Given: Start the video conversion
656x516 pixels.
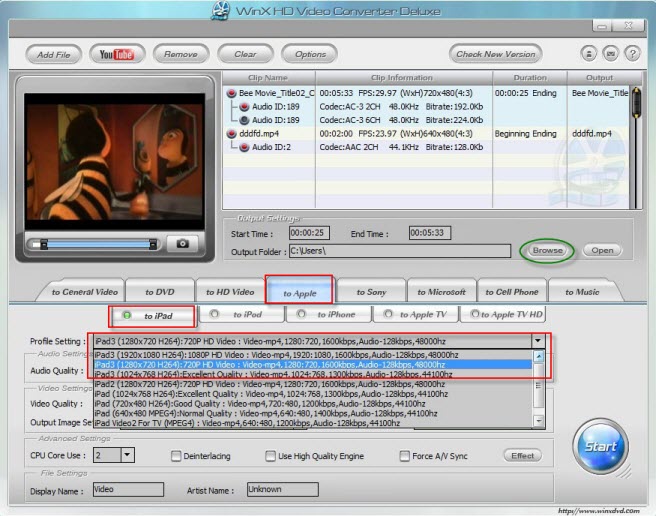Looking at the screenshot, I should click(600, 446).
